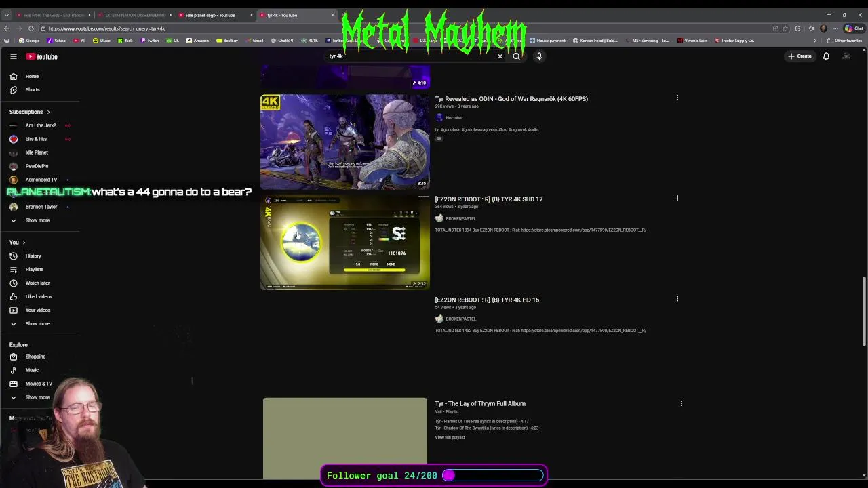Open the Tractor Supply Co. bookmark
868x488 pixels.
(x=734, y=41)
